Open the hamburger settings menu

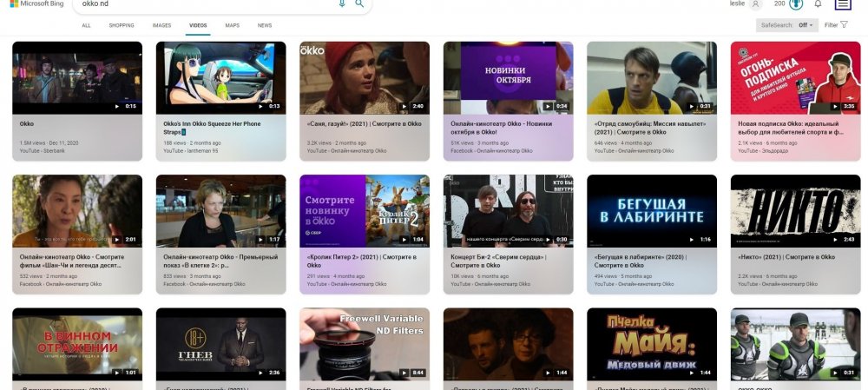tap(844, 4)
